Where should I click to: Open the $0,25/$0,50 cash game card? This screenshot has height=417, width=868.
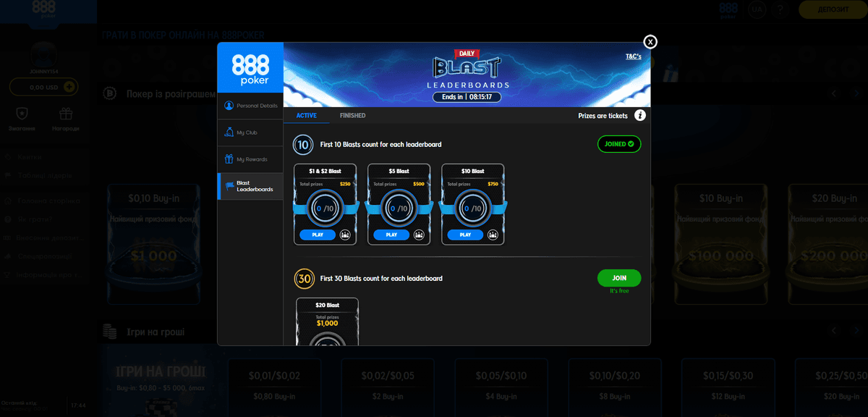(x=831, y=387)
